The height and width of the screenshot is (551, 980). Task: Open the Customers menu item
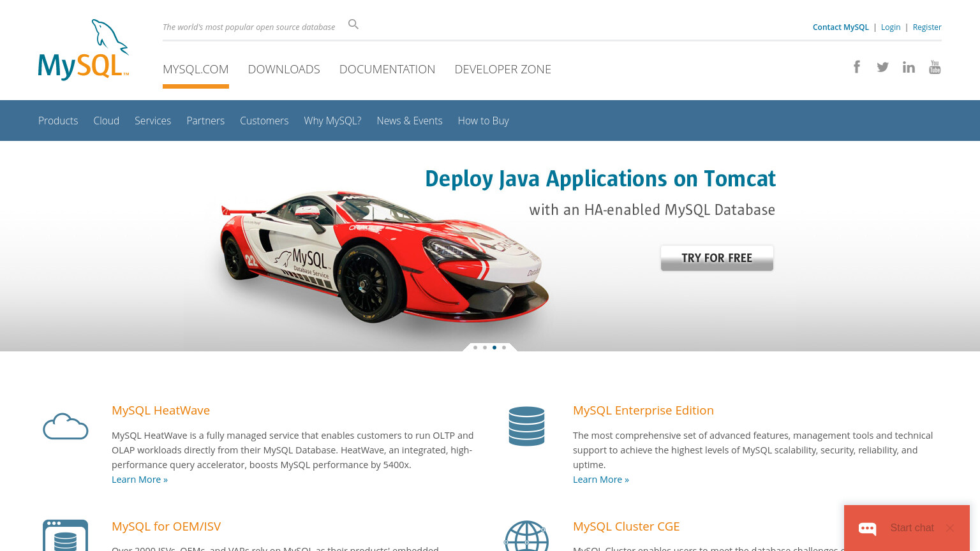pyautogui.click(x=264, y=121)
